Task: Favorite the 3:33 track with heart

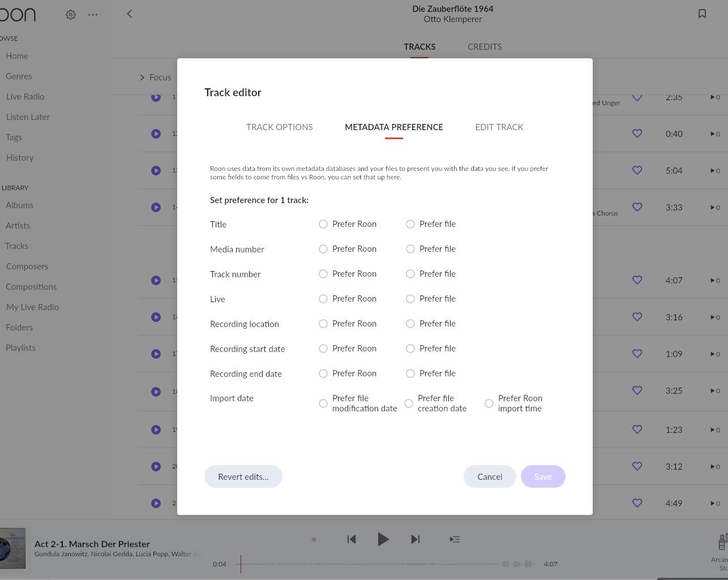Action: pyautogui.click(x=637, y=207)
